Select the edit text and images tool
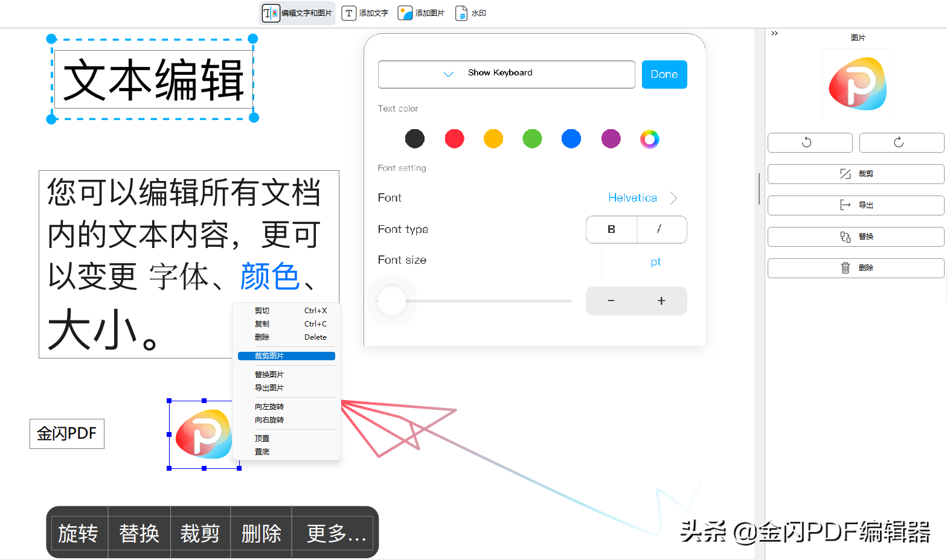Screen dimensions: 947x560 tap(297, 13)
